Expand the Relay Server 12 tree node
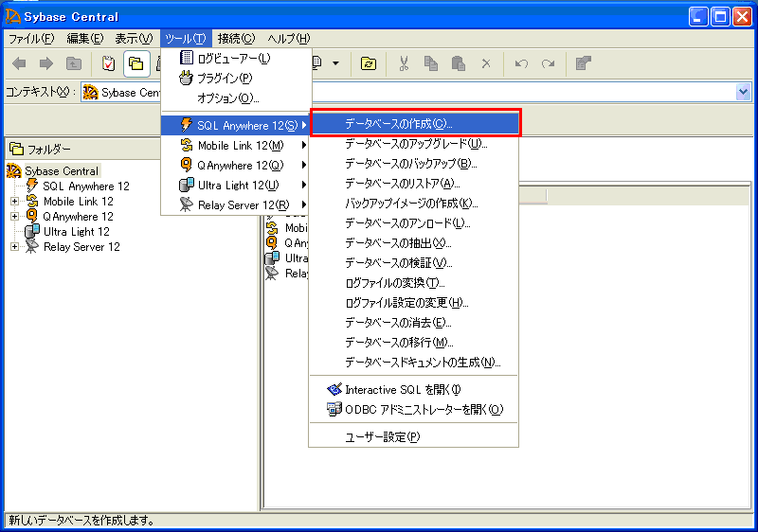The width and height of the screenshot is (758, 532). pyautogui.click(x=14, y=247)
